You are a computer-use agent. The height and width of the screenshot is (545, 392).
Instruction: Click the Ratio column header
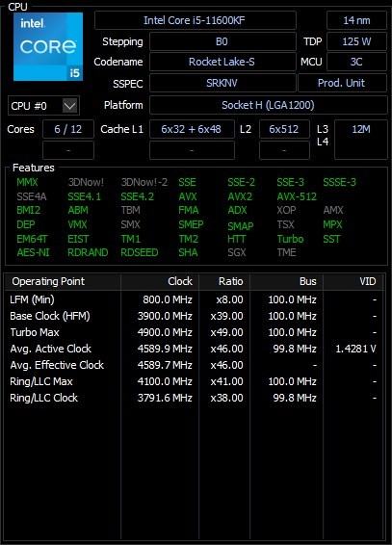[x=224, y=281]
